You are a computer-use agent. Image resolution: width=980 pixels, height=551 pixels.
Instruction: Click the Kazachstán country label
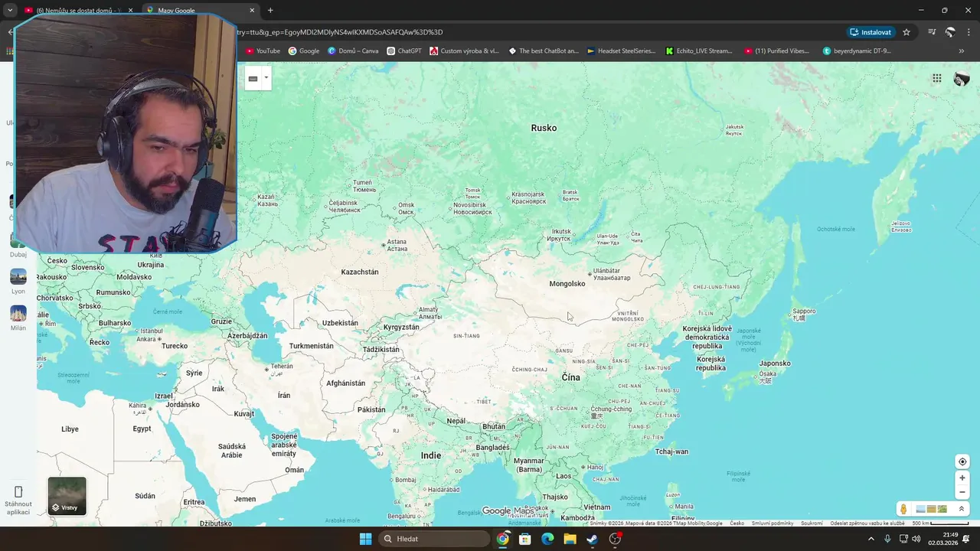[360, 272]
